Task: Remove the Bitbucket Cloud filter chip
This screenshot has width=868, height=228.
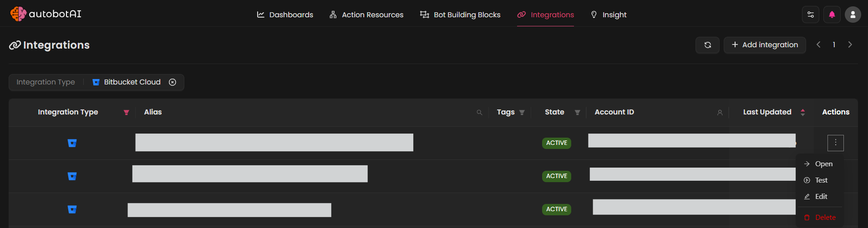Action: tap(173, 82)
